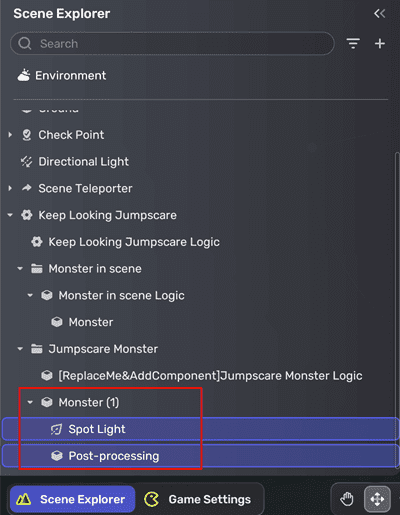Select the Post-processing row
The width and height of the screenshot is (400, 515).
pyautogui.click(x=200, y=456)
